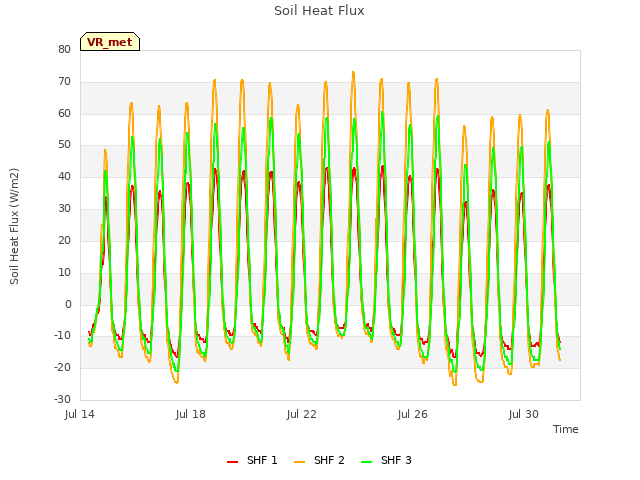Click the Jul 22 x-axis tick label
This screenshot has width=640, height=480.
pos(302,414)
